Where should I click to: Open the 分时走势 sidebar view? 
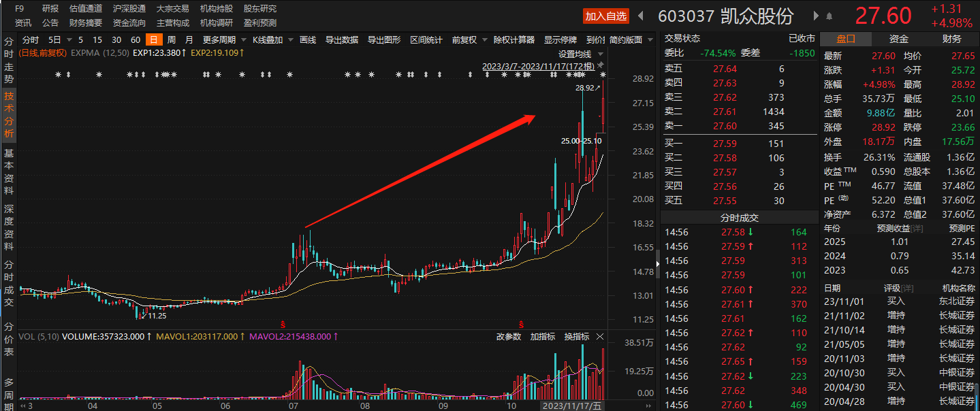coord(9,60)
